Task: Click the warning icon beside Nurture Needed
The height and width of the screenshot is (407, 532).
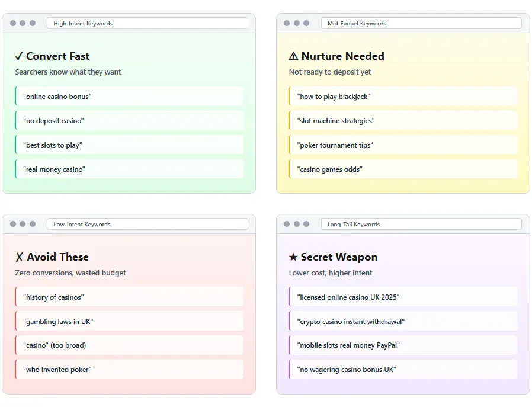Action: (x=293, y=56)
